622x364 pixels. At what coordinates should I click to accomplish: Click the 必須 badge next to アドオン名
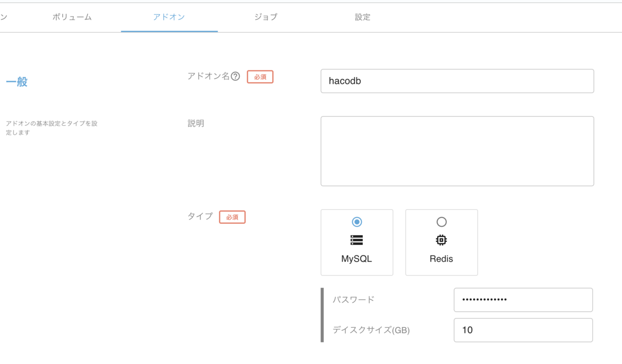click(260, 77)
